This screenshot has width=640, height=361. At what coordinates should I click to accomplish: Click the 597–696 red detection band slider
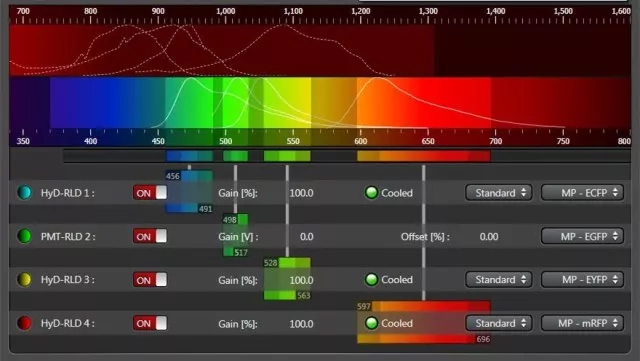424,323
